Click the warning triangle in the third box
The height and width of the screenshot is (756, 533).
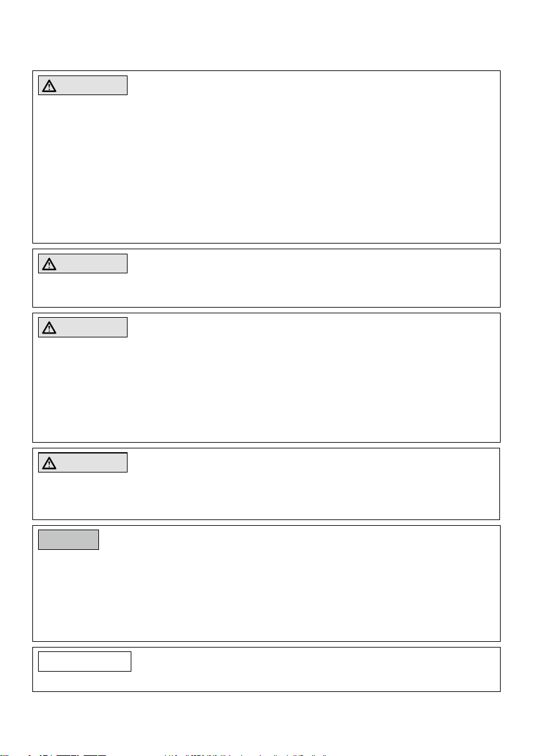tap(49, 328)
